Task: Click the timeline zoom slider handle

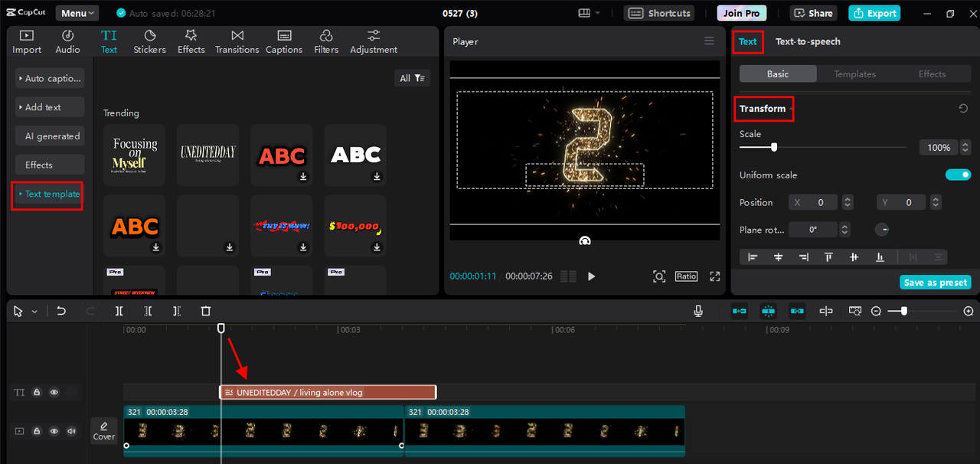Action: pos(904,311)
